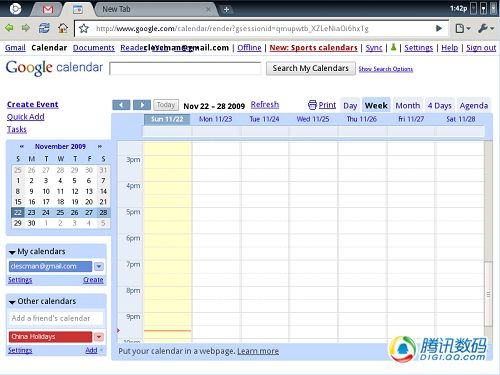
Task: Click Add a friend's calendar field
Action: [56, 318]
